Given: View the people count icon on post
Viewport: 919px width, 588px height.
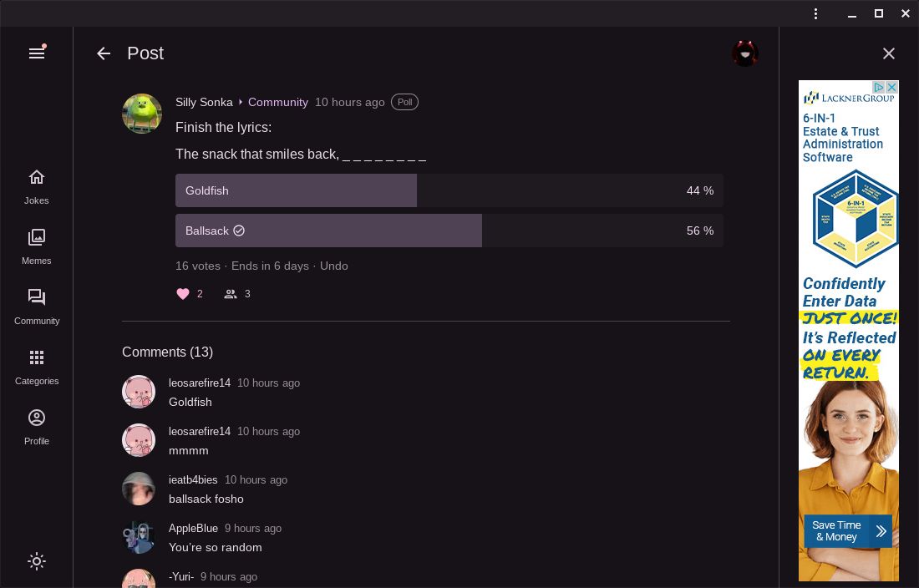Looking at the screenshot, I should point(231,294).
